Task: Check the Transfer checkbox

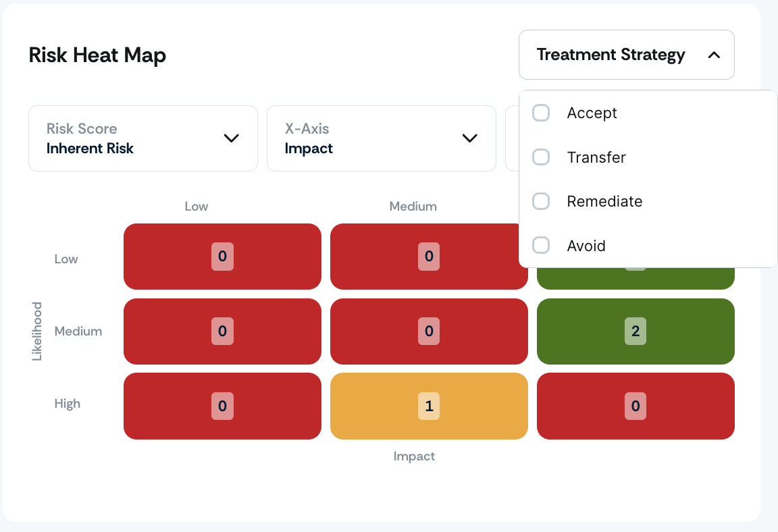Action: point(541,157)
